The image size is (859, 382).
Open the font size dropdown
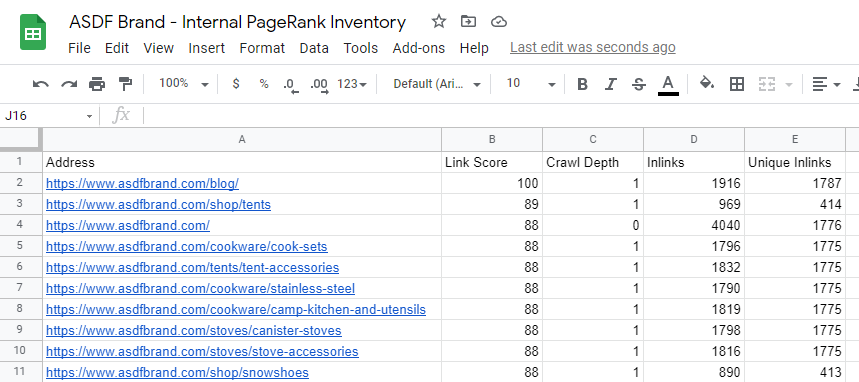pyautogui.click(x=531, y=84)
